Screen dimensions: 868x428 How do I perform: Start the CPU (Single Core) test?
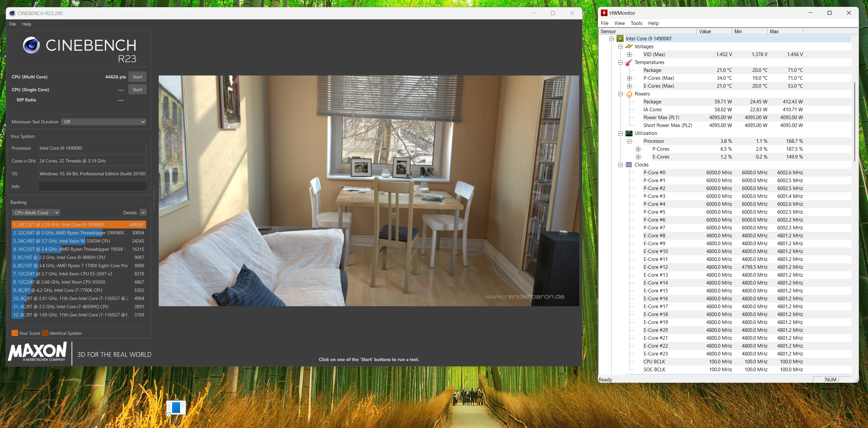pyautogui.click(x=137, y=90)
